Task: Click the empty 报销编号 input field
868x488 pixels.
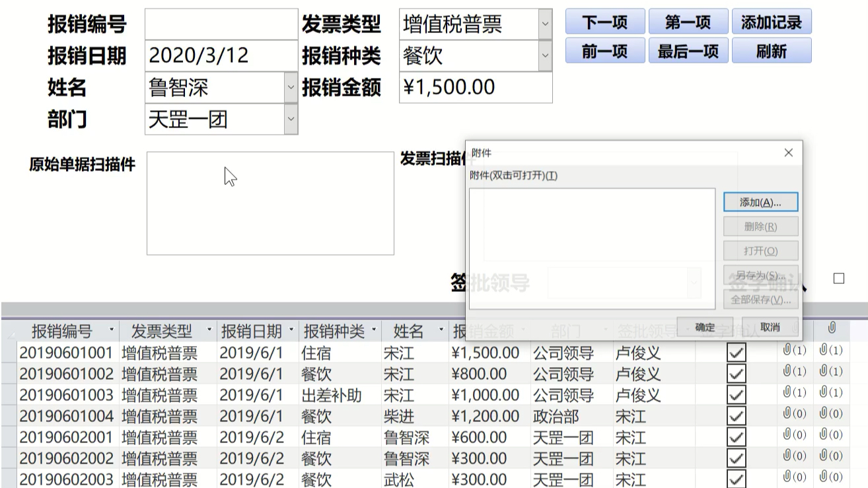Action: point(221,24)
